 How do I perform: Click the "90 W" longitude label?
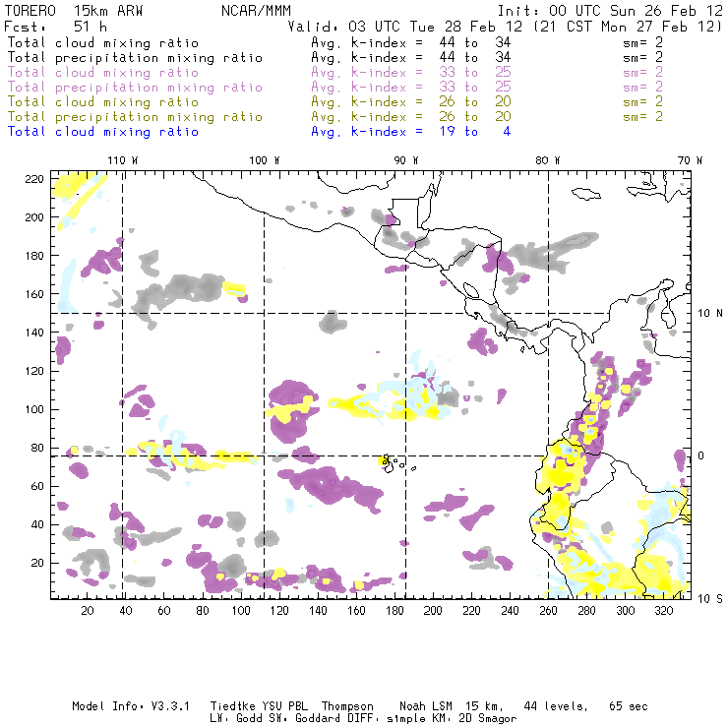click(406, 160)
